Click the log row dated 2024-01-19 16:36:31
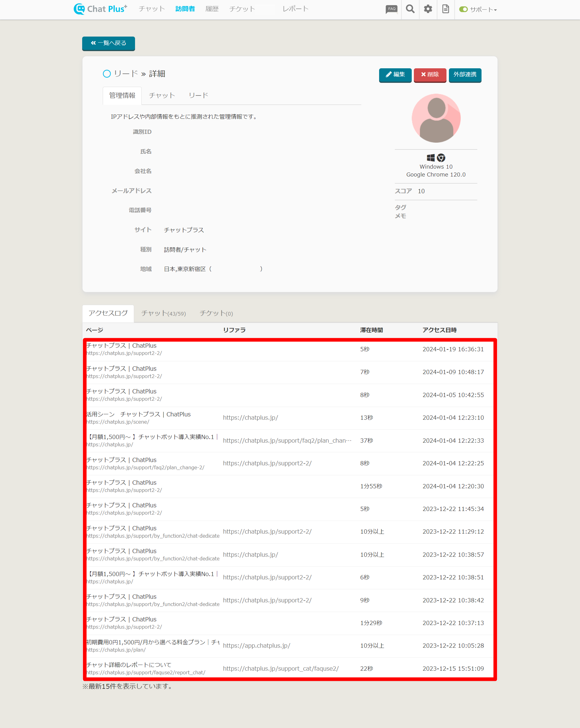 click(290, 349)
